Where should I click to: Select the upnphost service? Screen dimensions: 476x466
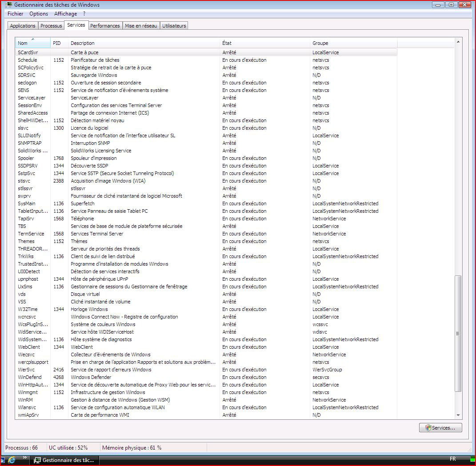(x=206, y=279)
